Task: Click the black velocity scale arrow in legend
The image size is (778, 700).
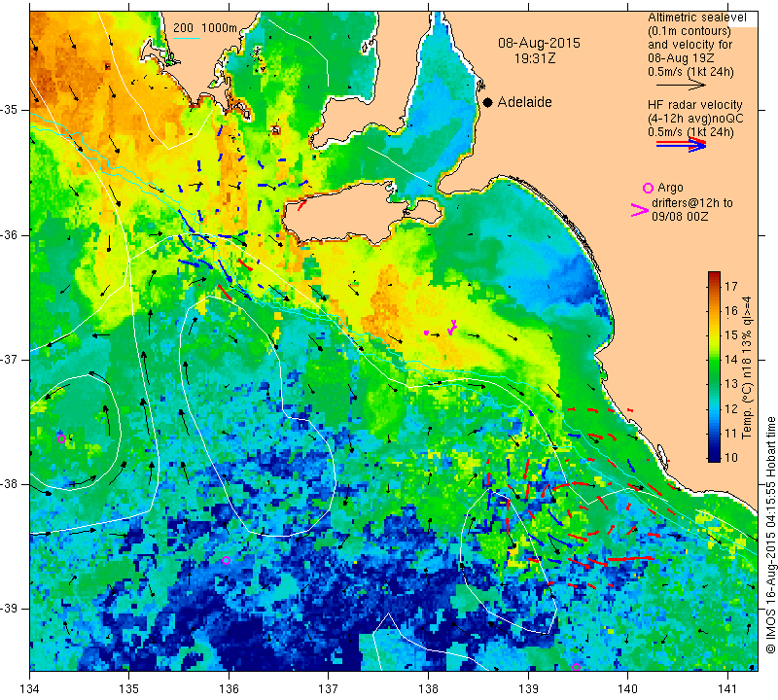Action: (x=681, y=86)
